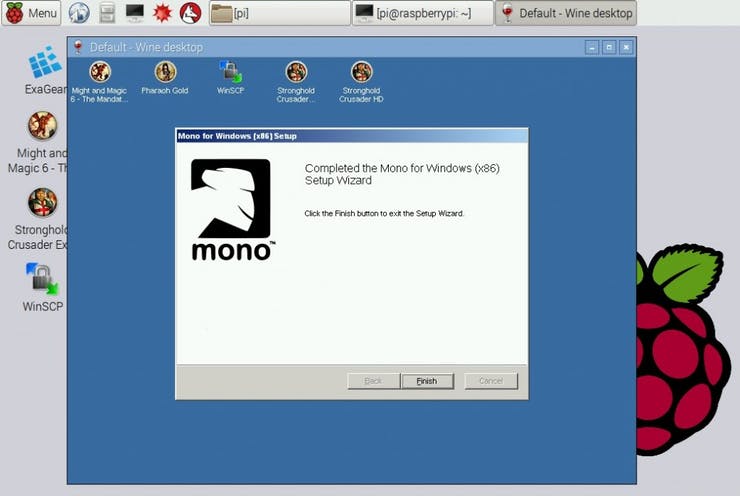Click Finish to exit Mono Setup

point(427,381)
